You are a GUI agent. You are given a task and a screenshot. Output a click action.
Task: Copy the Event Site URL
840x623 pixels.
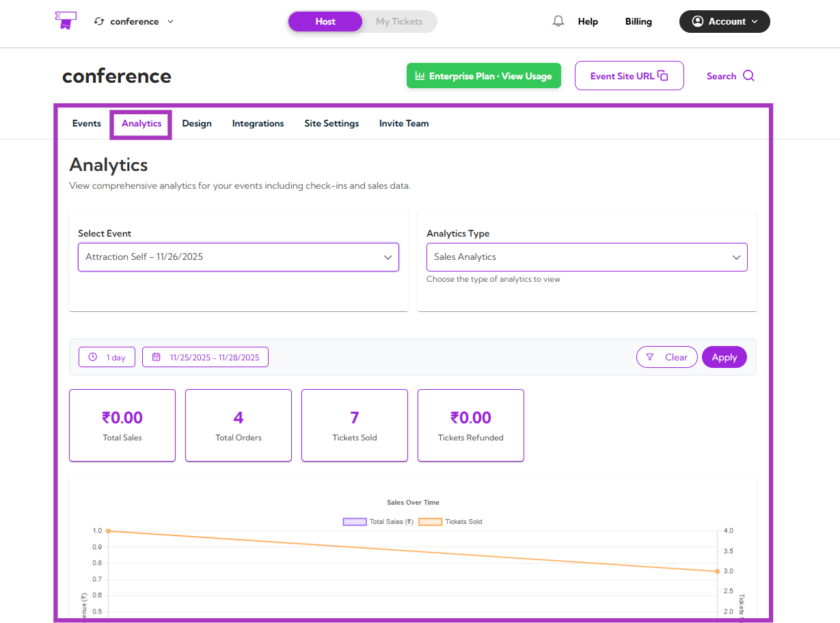coord(629,76)
